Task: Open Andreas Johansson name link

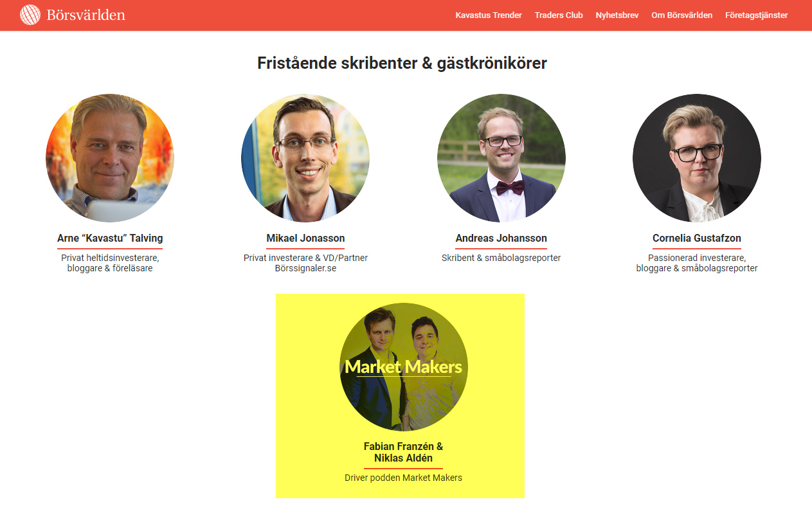Action: [x=501, y=239]
